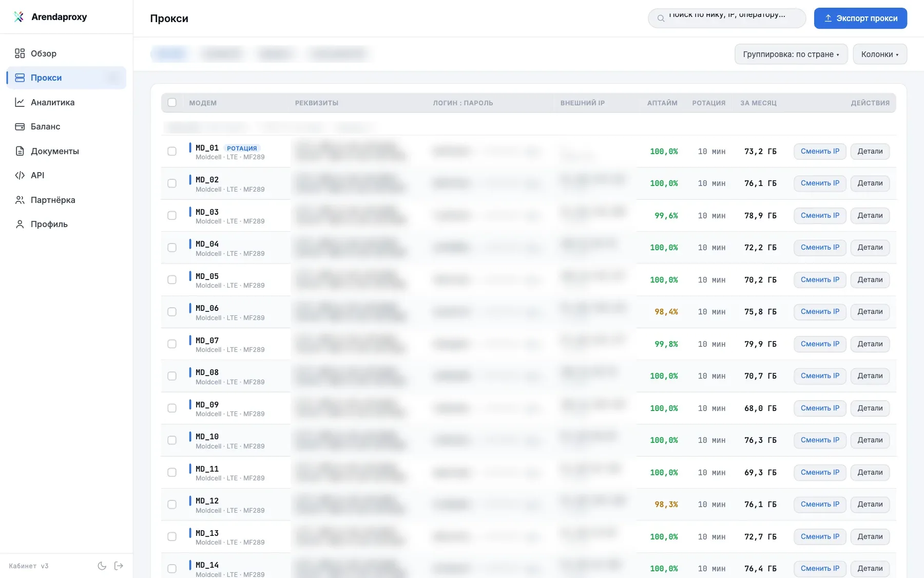Go to Аналитика in the sidebar
The height and width of the screenshot is (578, 924).
click(x=66, y=102)
